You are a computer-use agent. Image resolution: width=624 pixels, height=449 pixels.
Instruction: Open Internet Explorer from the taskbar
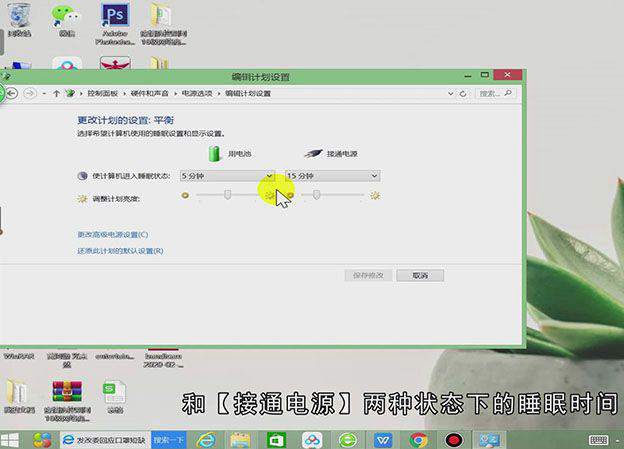[x=206, y=440]
